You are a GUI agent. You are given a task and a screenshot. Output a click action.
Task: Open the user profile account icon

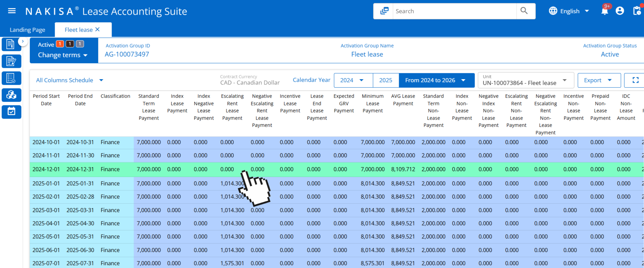click(620, 11)
